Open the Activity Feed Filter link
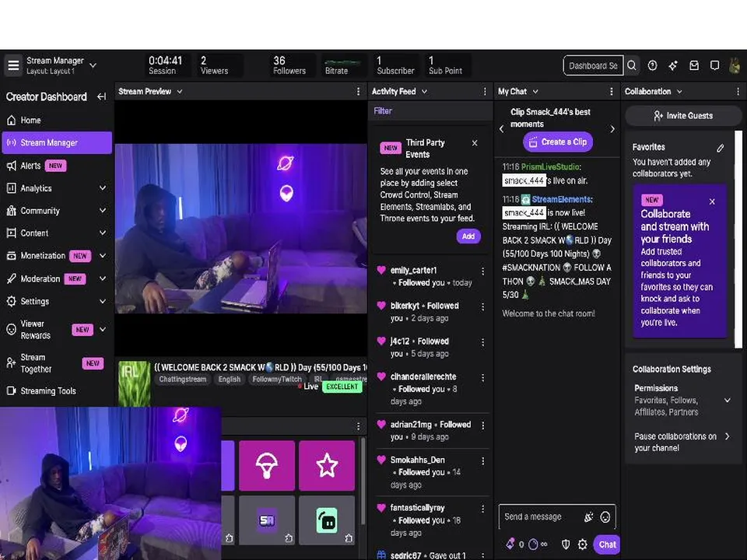Viewport: 747px width, 560px height. pos(383,111)
